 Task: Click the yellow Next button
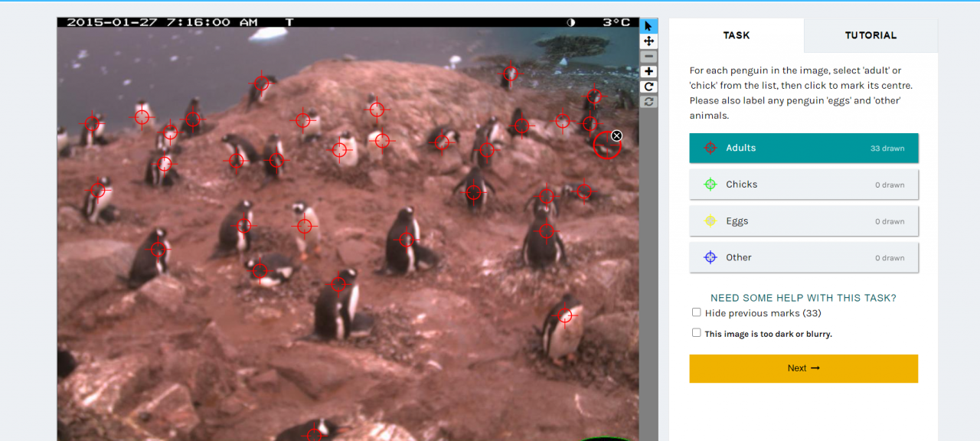pyautogui.click(x=803, y=368)
